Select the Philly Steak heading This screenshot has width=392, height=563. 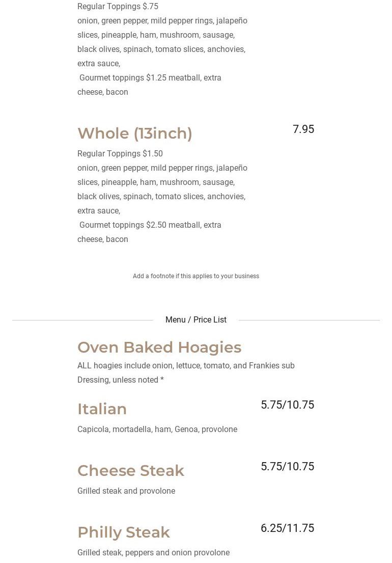124,532
